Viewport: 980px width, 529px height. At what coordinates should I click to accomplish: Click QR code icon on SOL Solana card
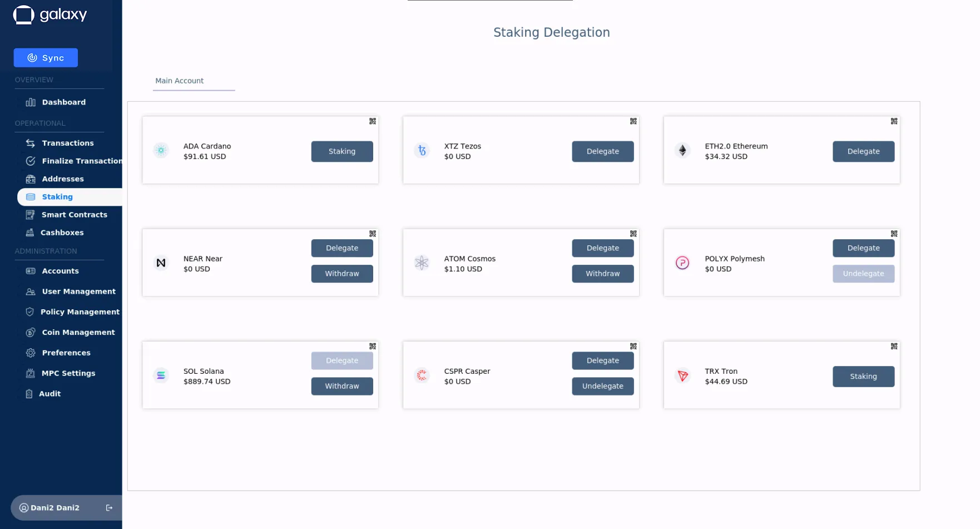click(x=373, y=346)
